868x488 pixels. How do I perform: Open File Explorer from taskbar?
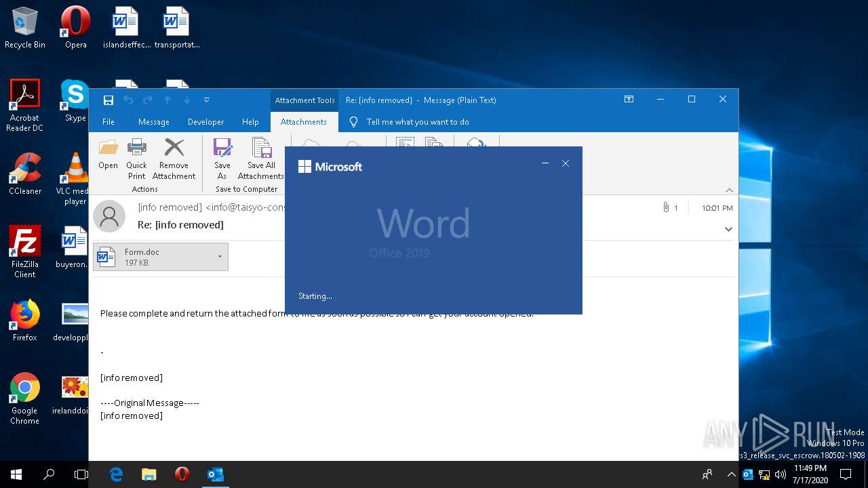[x=149, y=474]
